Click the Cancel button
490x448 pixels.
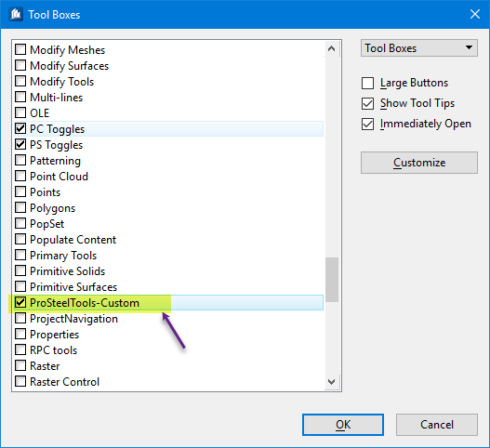tap(437, 425)
